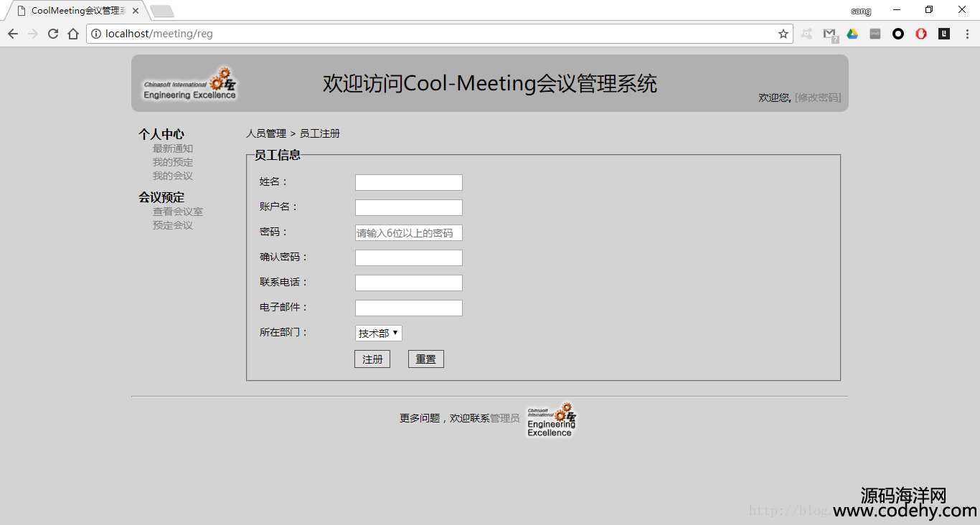Go to 查看会议室 in sidebar
The width and height of the screenshot is (980, 525).
click(177, 212)
